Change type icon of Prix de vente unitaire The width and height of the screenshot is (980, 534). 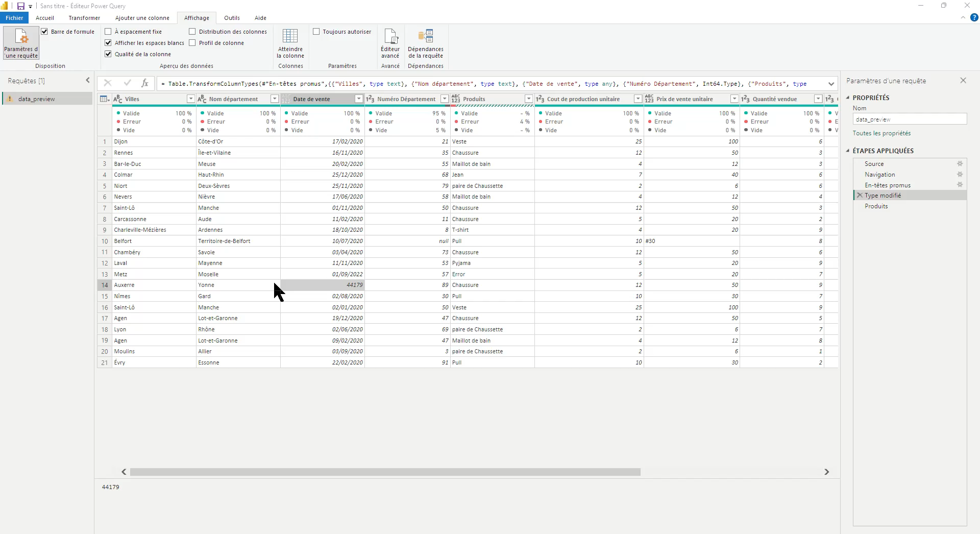(x=649, y=99)
